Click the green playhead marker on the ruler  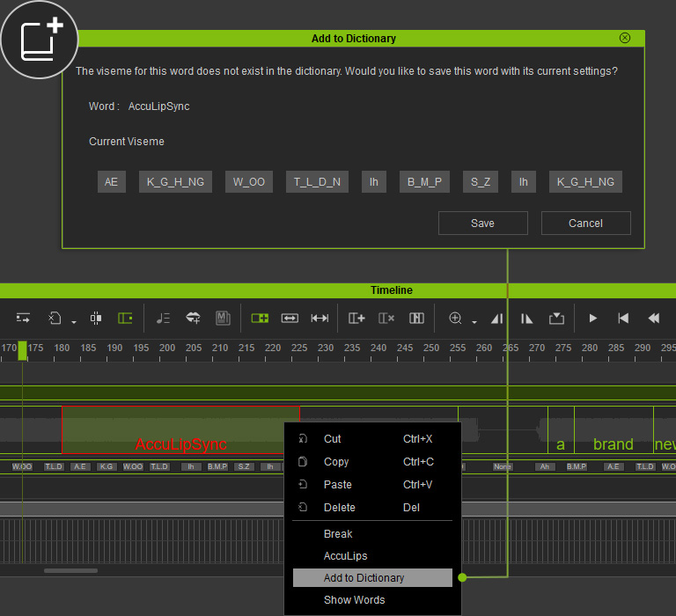[x=23, y=349]
